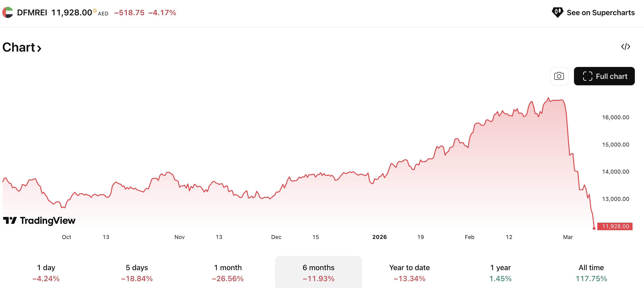
Task: Switch to All time range
Action: point(591,272)
